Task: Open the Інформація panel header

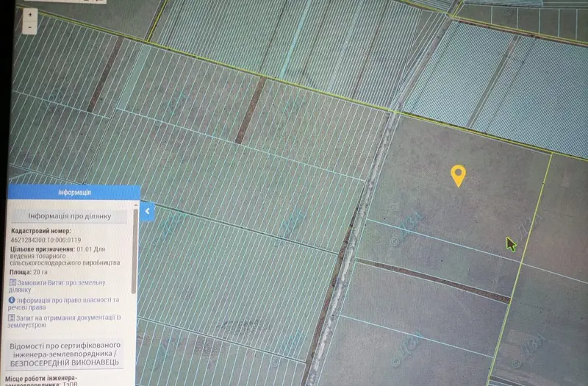Action: pyautogui.click(x=74, y=193)
